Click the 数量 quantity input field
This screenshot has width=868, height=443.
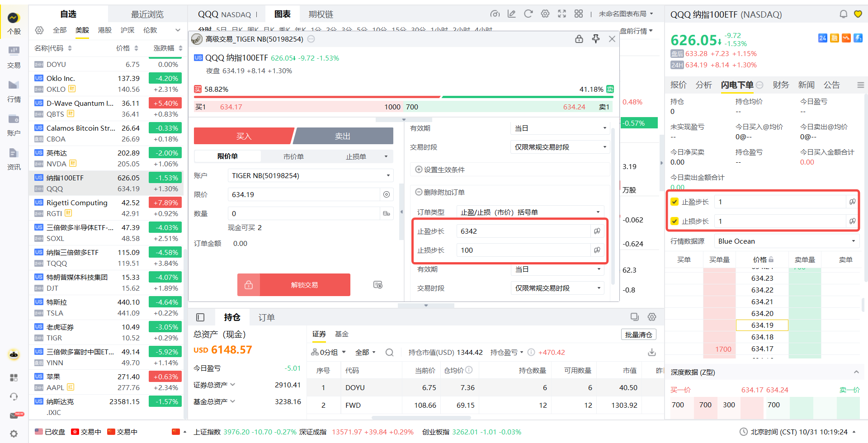click(304, 213)
